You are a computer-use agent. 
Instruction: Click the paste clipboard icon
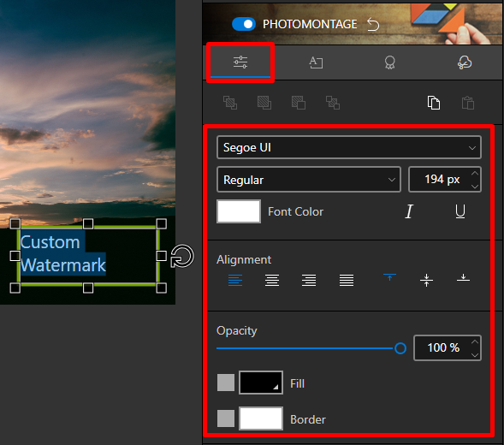(x=468, y=103)
